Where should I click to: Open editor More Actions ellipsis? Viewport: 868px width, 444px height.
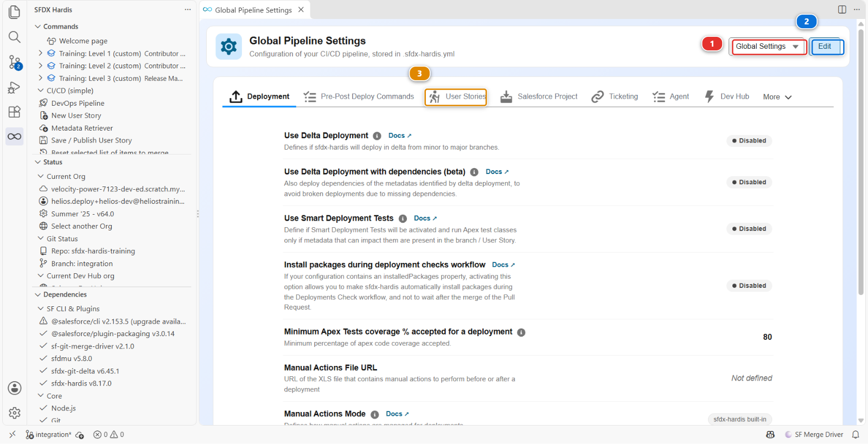[857, 10]
